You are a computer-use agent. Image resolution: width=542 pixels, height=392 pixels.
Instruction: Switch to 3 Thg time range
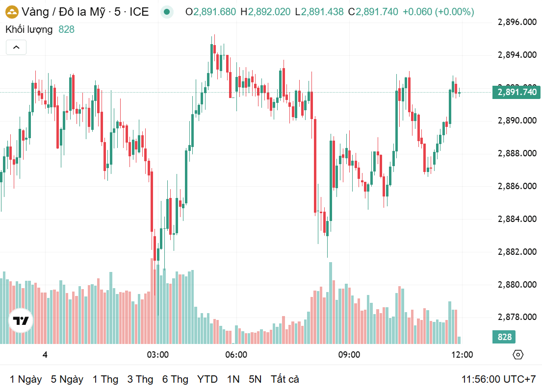(x=140, y=379)
